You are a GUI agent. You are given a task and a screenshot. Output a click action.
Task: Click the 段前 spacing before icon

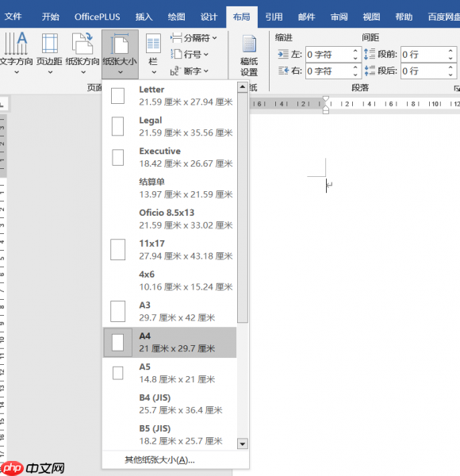click(370, 54)
